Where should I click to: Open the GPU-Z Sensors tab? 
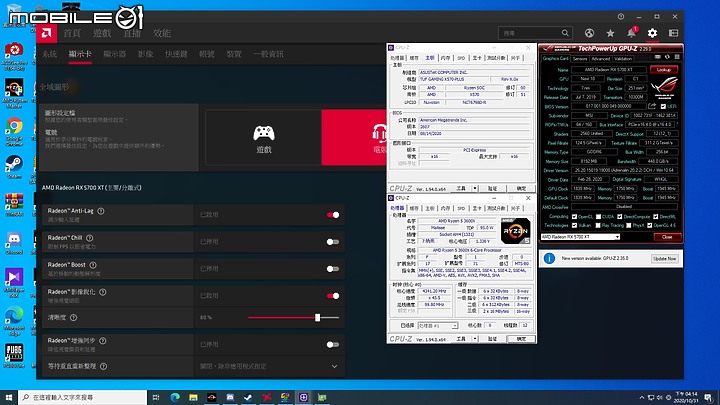click(580, 59)
